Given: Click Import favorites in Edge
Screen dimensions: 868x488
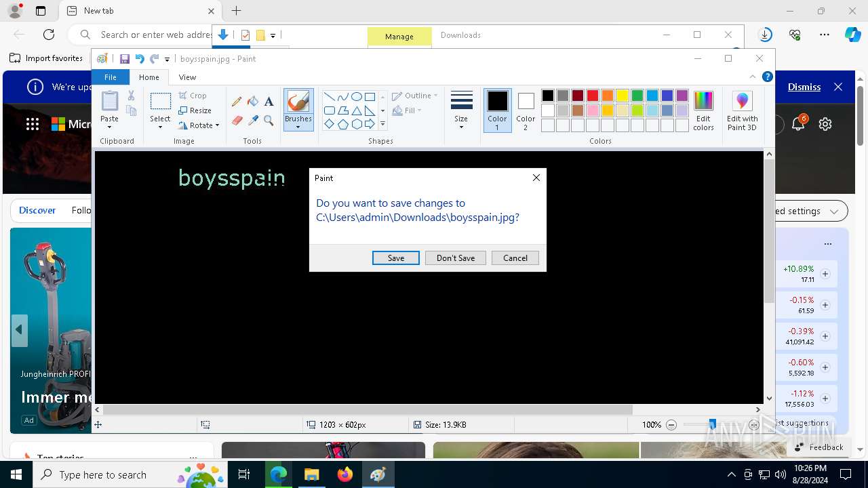Looking at the screenshot, I should point(46,58).
